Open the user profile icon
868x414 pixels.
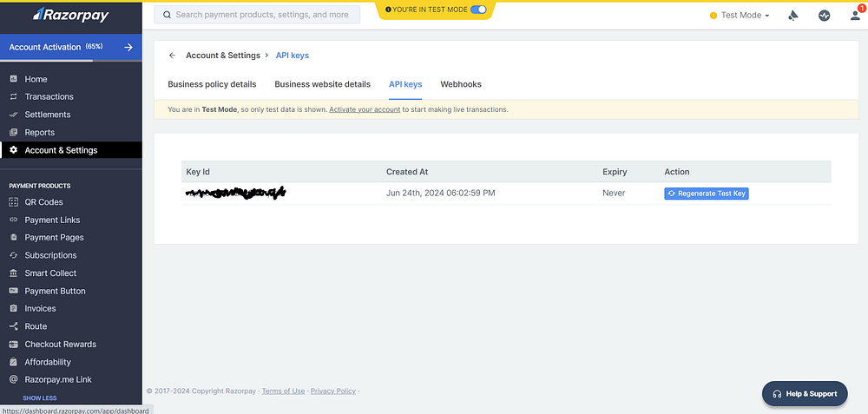click(x=856, y=16)
